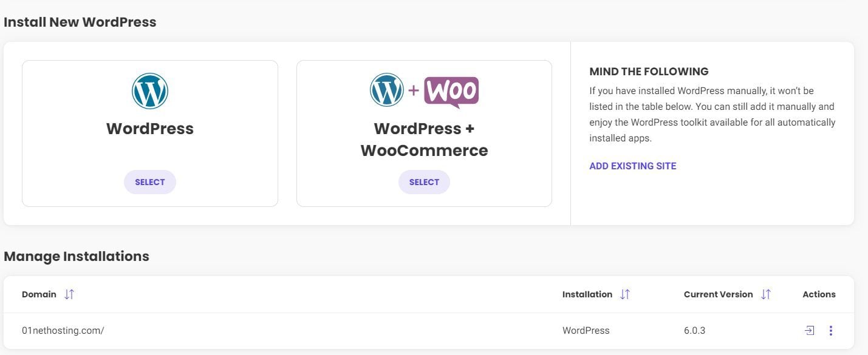Sort table by Current Version arrows icon
Viewport: 868px width, 355px height.
pyautogui.click(x=766, y=294)
